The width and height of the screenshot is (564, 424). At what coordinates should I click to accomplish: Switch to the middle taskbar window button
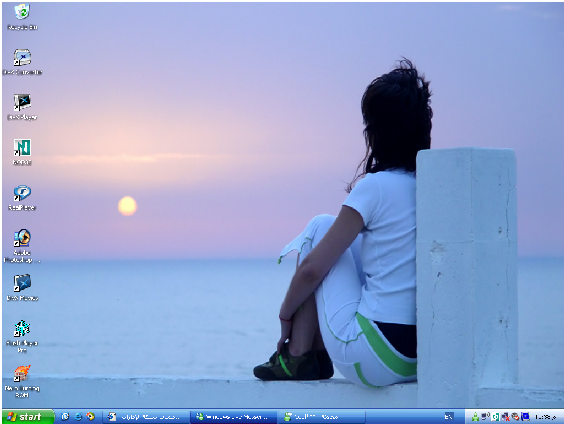pyautogui.click(x=234, y=417)
